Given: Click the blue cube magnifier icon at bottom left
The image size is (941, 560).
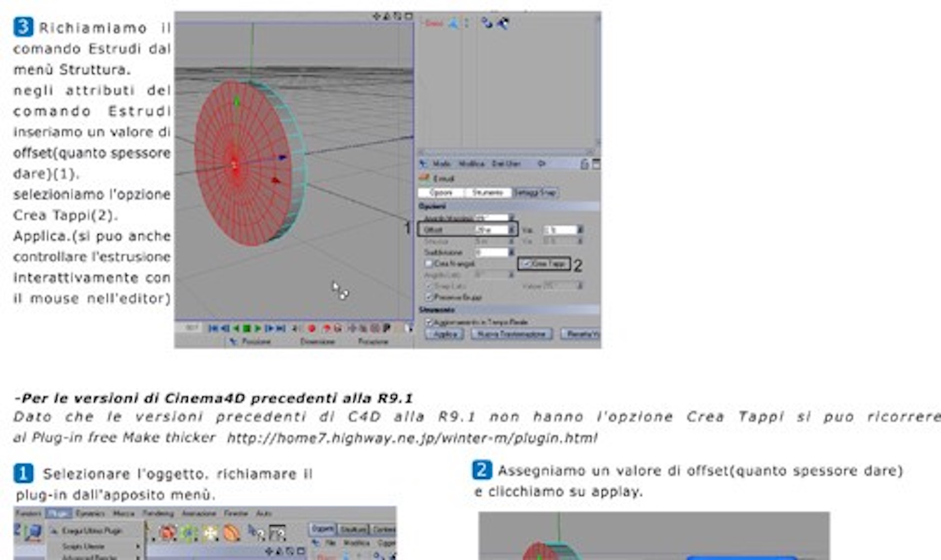Looking at the screenshot, I should (34, 533).
